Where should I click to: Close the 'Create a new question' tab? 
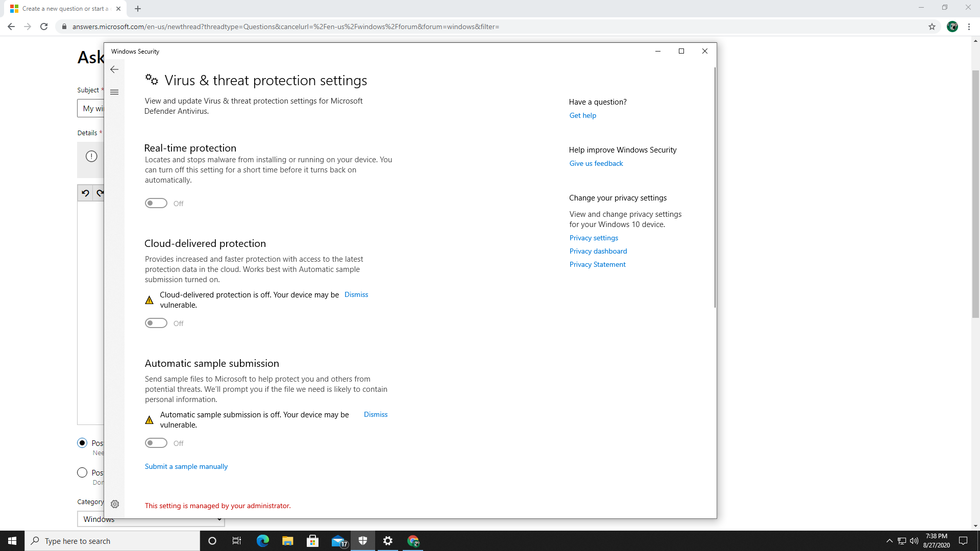click(x=118, y=9)
